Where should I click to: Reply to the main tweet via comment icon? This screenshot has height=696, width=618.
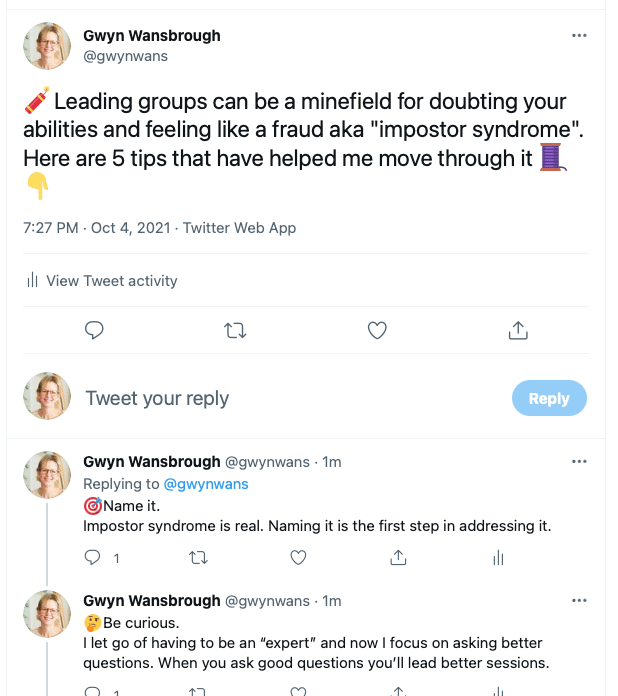point(95,330)
